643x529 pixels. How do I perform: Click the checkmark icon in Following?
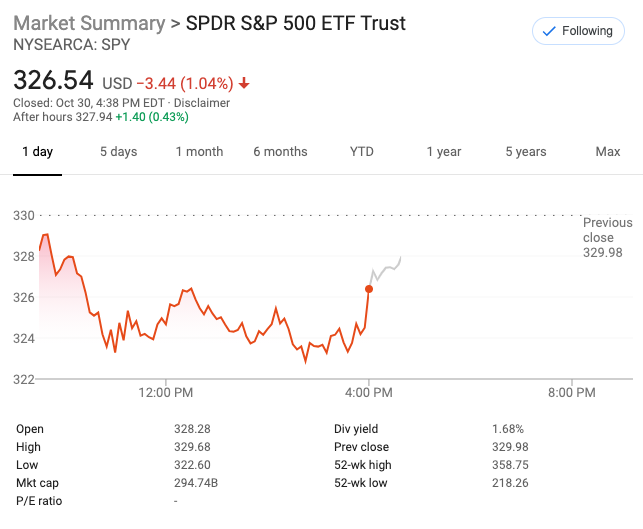(548, 31)
